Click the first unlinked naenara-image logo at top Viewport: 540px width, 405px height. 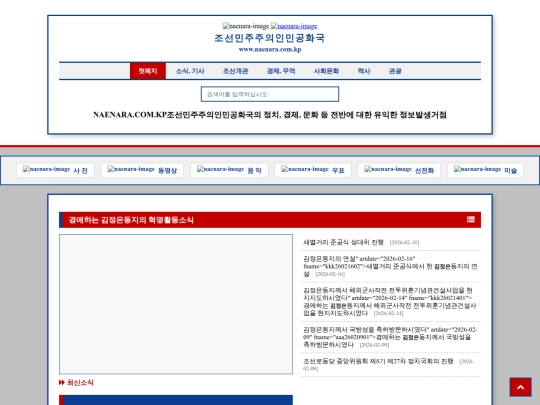click(x=246, y=26)
